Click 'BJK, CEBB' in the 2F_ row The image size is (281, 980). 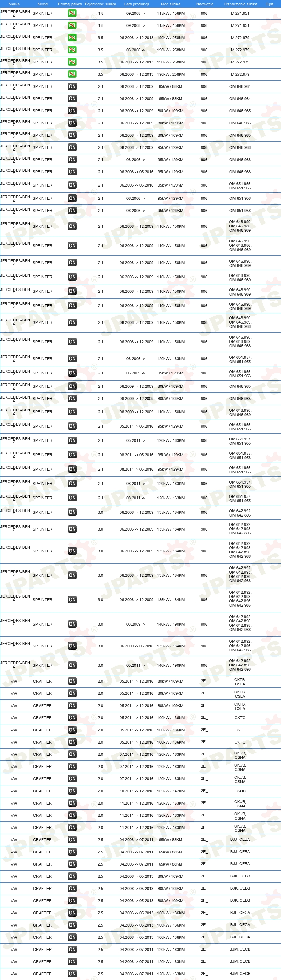240,901
